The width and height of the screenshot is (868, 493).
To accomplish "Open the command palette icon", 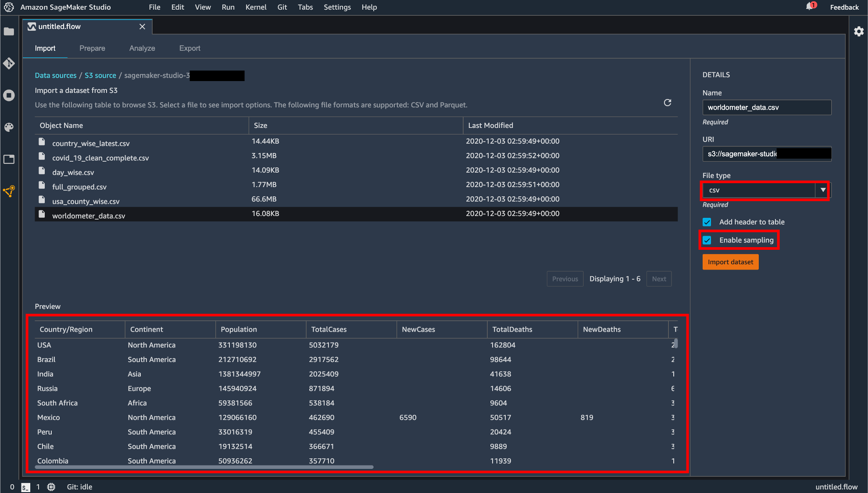I will (9, 127).
